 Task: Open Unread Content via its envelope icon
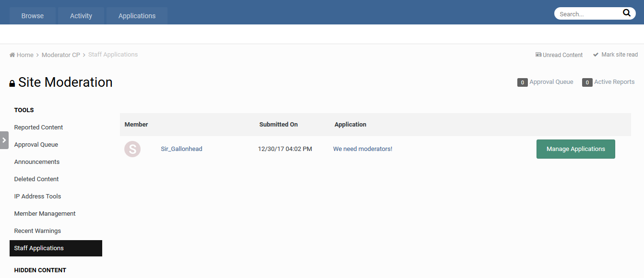point(538,54)
